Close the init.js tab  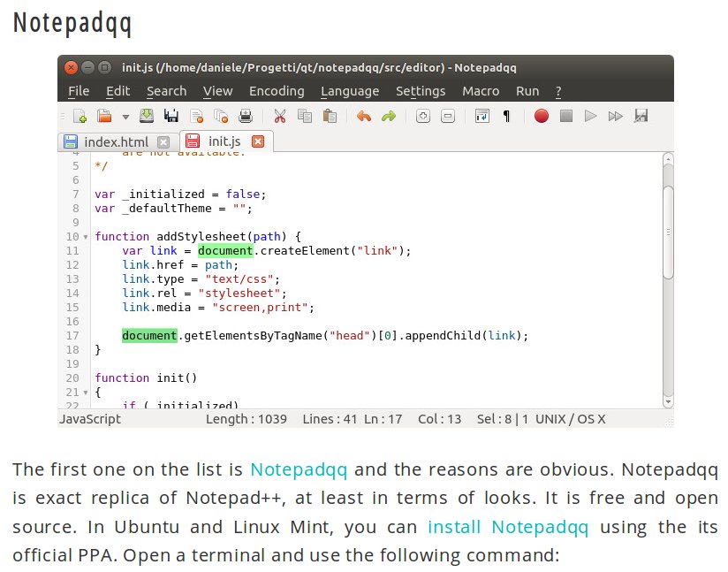pos(258,141)
